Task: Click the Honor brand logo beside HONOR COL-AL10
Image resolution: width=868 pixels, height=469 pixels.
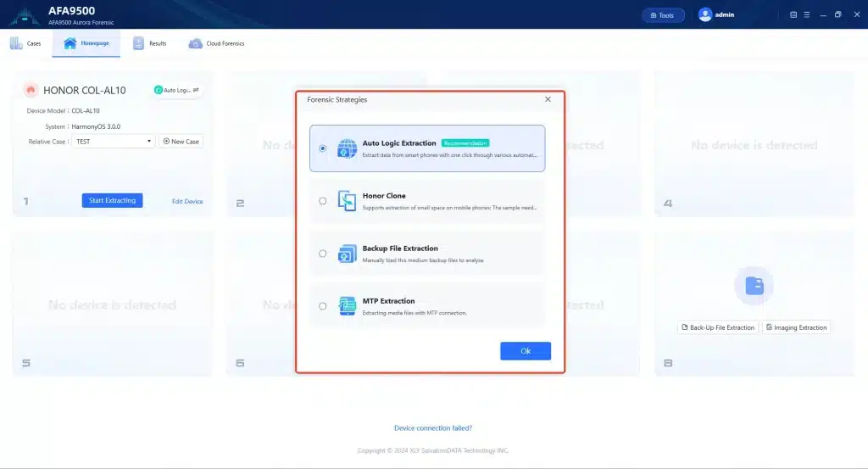Action: [31, 90]
